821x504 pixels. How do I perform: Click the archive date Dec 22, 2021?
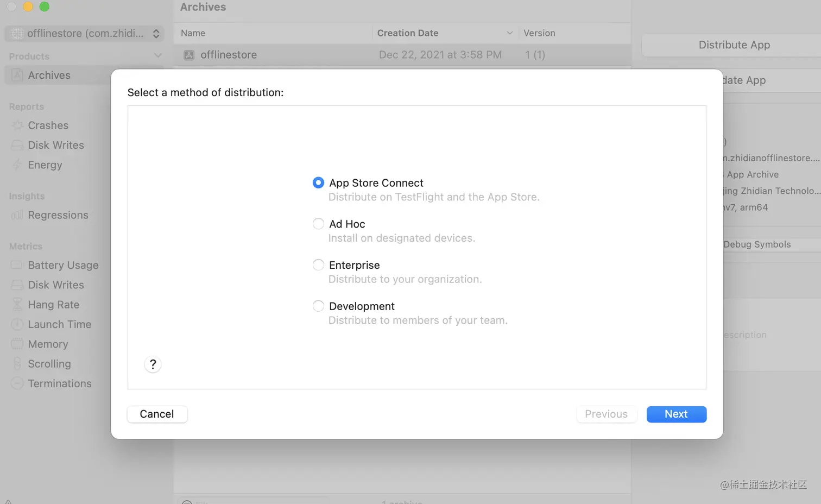(440, 55)
